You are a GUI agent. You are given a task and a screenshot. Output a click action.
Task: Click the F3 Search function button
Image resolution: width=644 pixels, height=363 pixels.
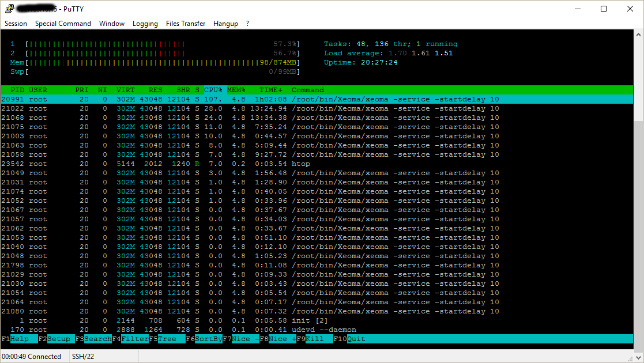(x=93, y=339)
